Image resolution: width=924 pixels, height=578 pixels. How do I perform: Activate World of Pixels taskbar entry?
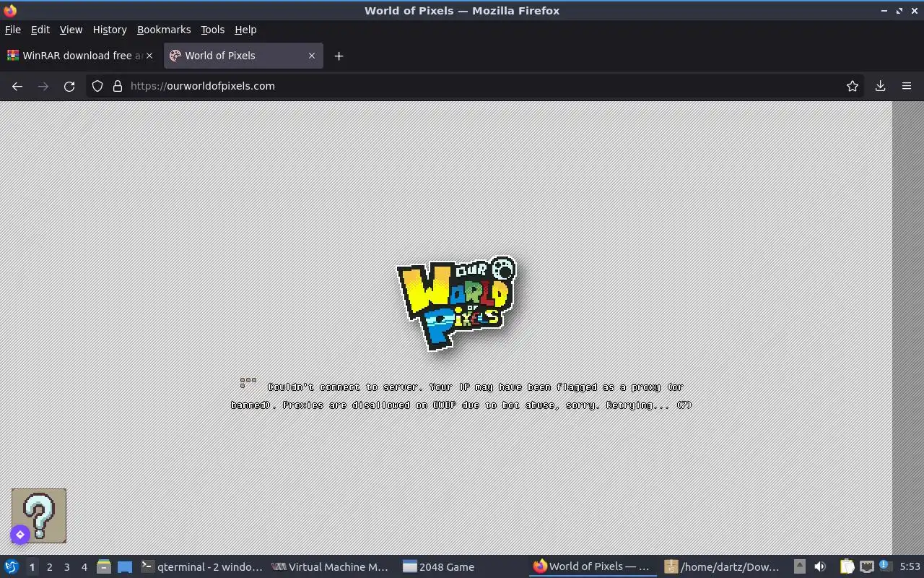(592, 567)
